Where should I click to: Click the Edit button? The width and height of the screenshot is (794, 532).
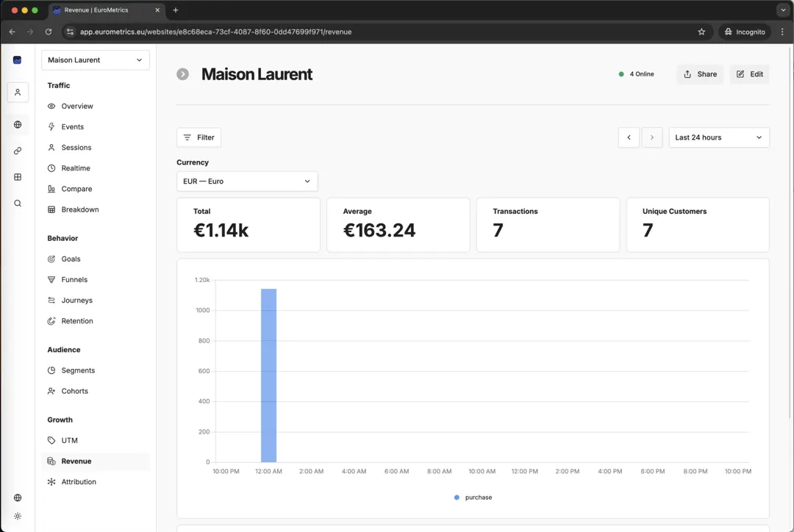(x=749, y=74)
